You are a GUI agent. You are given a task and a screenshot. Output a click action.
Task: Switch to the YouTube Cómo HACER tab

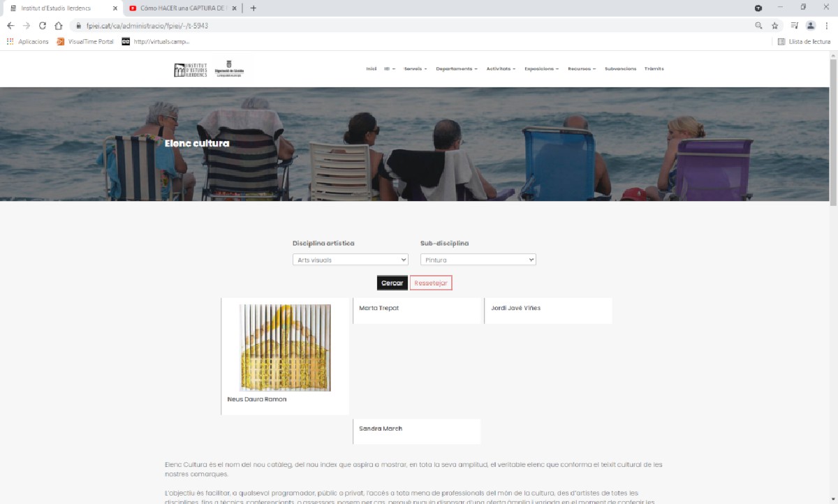click(183, 8)
